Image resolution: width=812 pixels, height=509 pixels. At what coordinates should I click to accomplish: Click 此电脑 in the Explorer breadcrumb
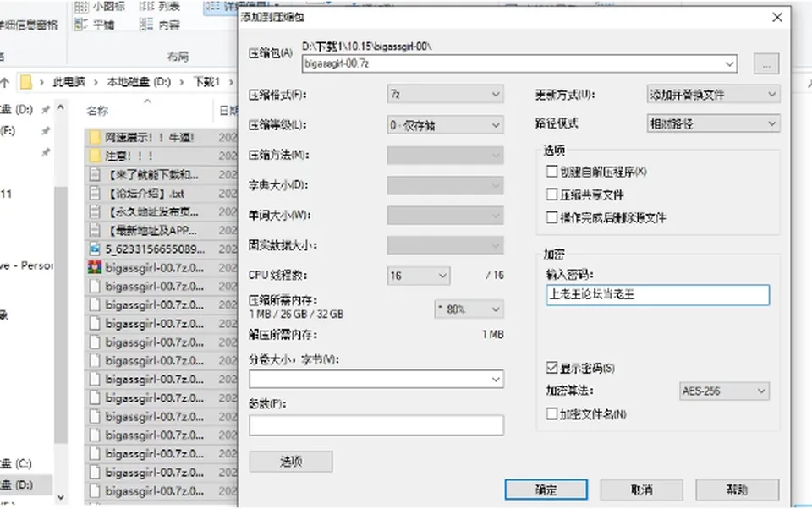(69, 82)
